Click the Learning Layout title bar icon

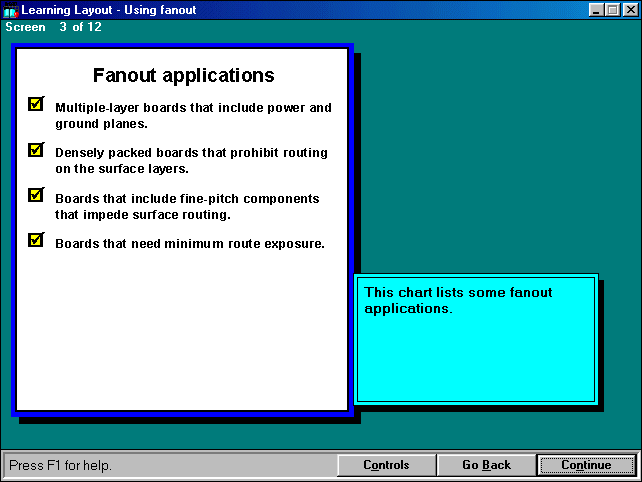coord(11,10)
